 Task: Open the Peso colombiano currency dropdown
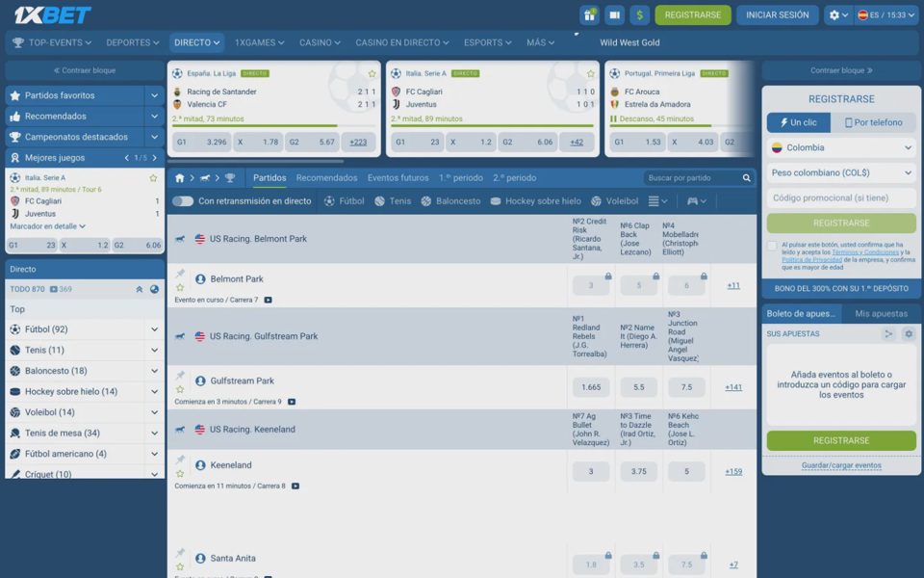[841, 172]
